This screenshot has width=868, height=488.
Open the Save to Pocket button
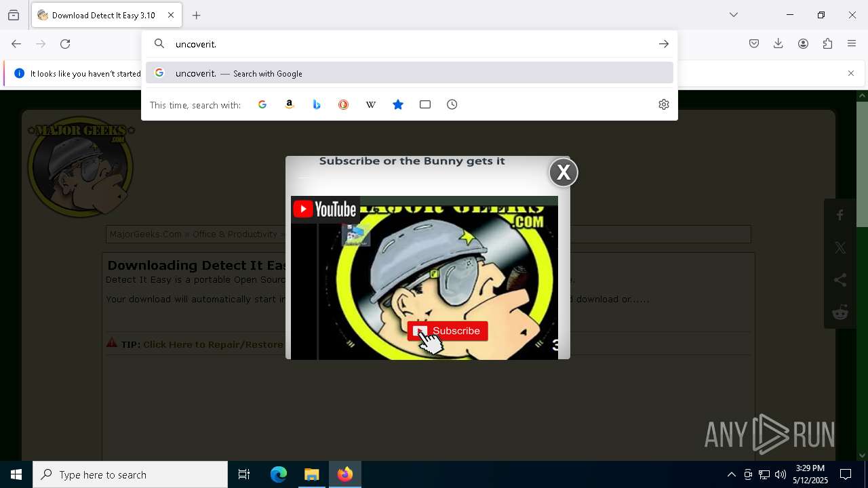click(x=754, y=44)
